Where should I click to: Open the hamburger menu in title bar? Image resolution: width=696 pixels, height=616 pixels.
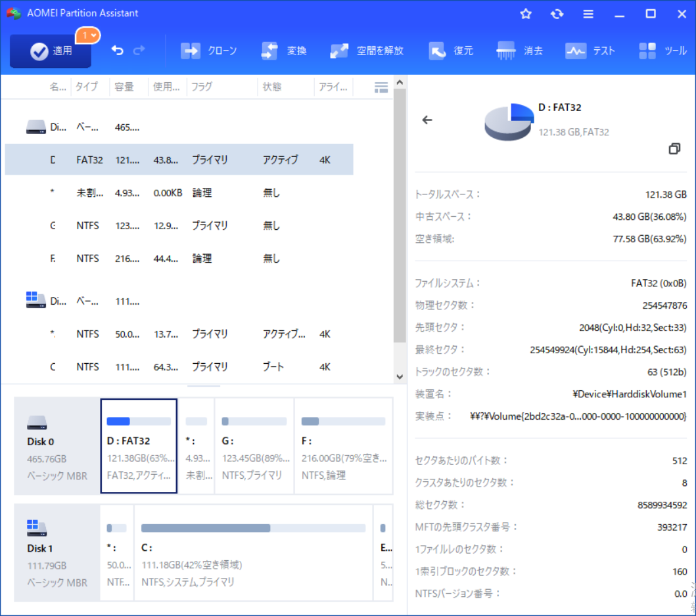pyautogui.click(x=588, y=14)
